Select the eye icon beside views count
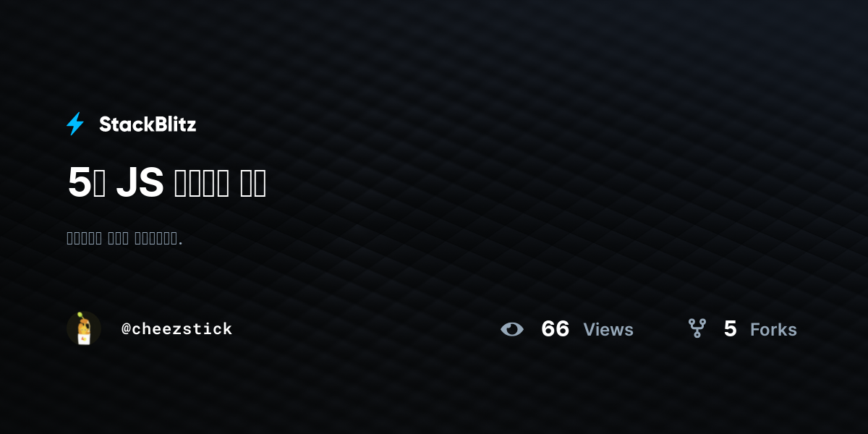The width and height of the screenshot is (868, 434). coord(511,329)
